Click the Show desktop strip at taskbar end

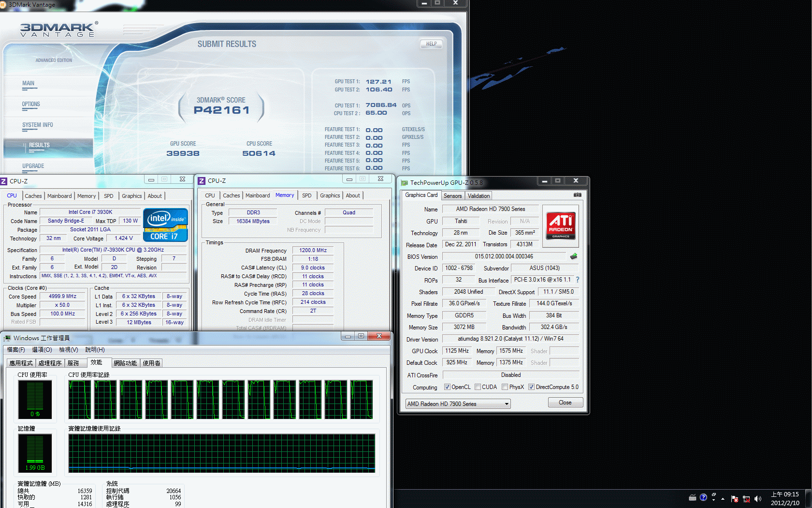coord(808,498)
